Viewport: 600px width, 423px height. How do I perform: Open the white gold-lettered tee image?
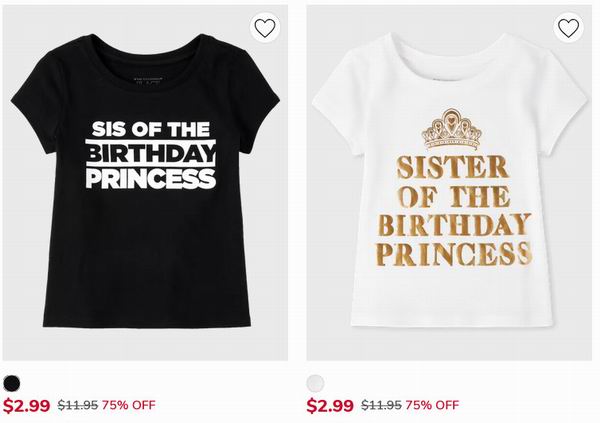click(449, 183)
